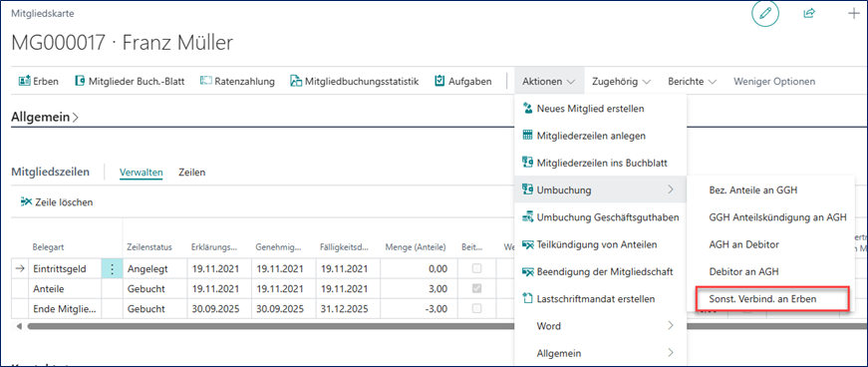Open Mitglieder Buch.-Blatt
The width and height of the screenshot is (868, 367).
[129, 82]
